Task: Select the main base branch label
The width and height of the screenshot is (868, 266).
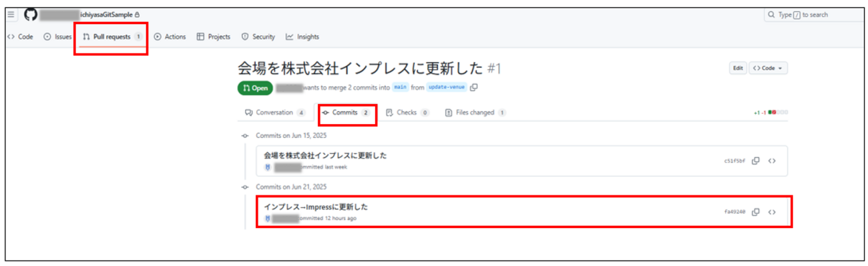Action: [x=400, y=87]
